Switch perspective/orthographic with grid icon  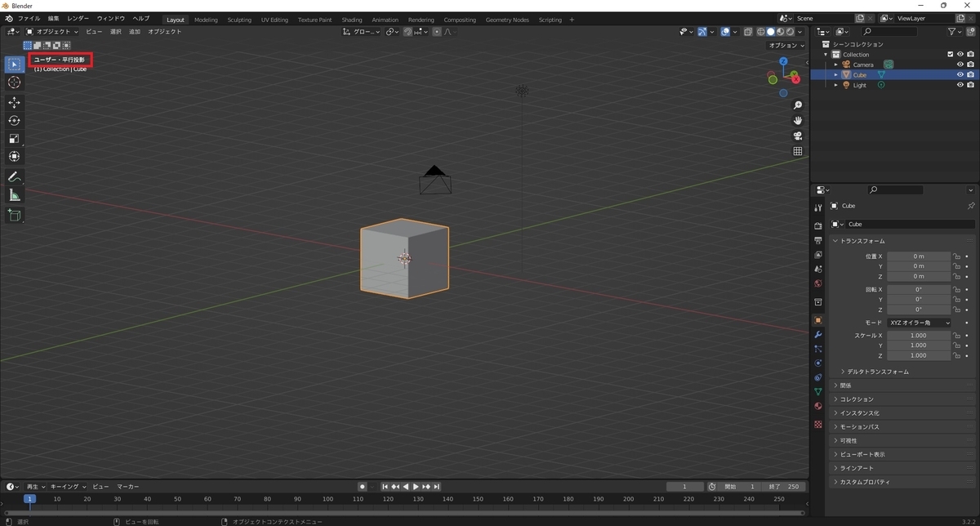click(798, 151)
